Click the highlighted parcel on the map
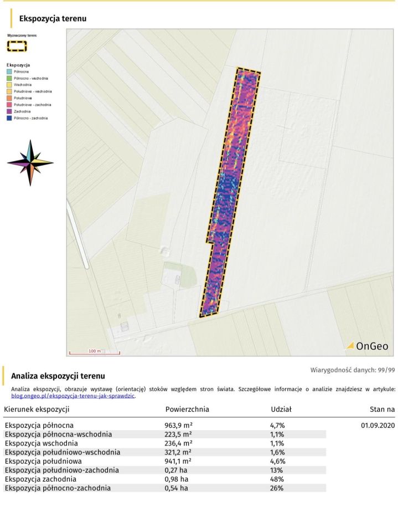Image resolution: width=398 pixels, height=532 pixels. pyautogui.click(x=230, y=192)
